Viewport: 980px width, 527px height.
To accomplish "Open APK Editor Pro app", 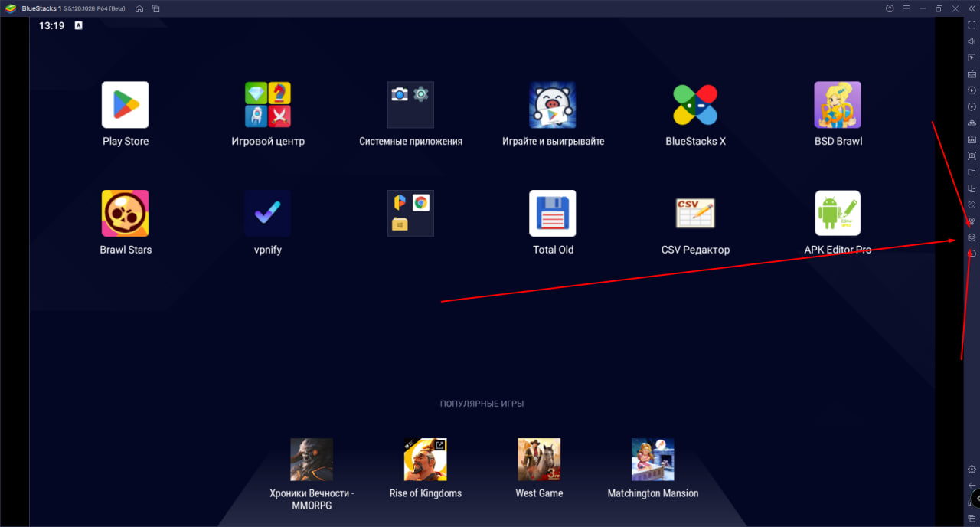I will pos(838,214).
